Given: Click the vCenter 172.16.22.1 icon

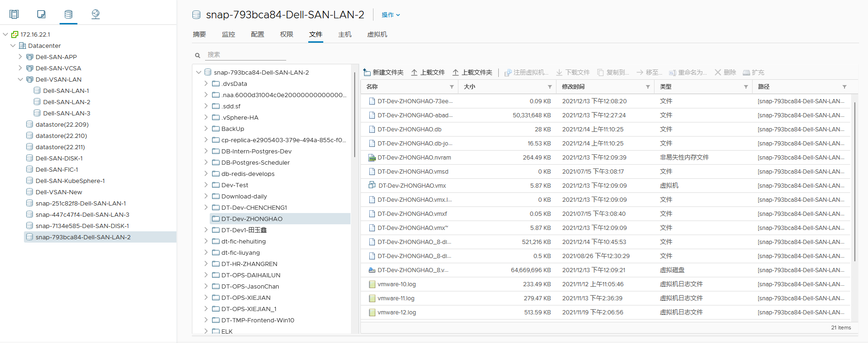Looking at the screenshot, I should (15, 34).
